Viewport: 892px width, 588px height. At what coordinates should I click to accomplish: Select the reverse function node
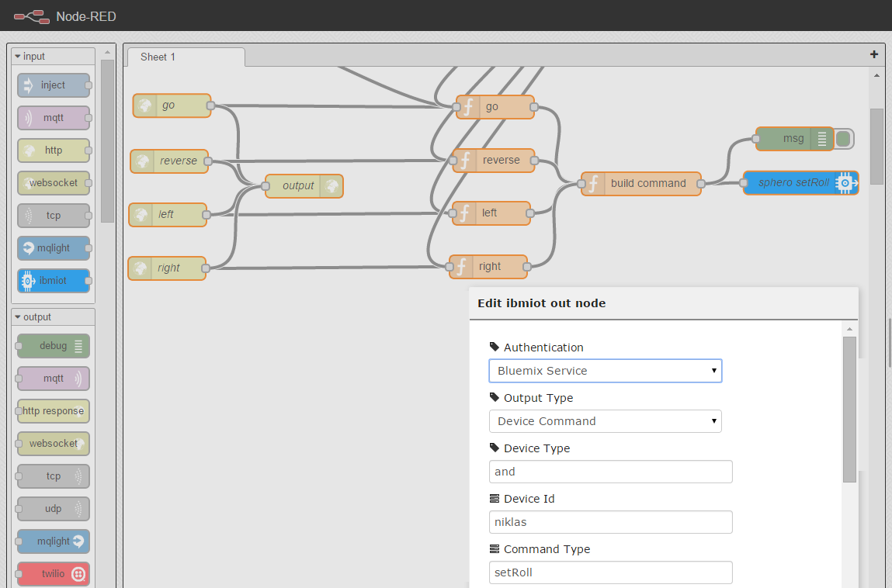pyautogui.click(x=494, y=161)
